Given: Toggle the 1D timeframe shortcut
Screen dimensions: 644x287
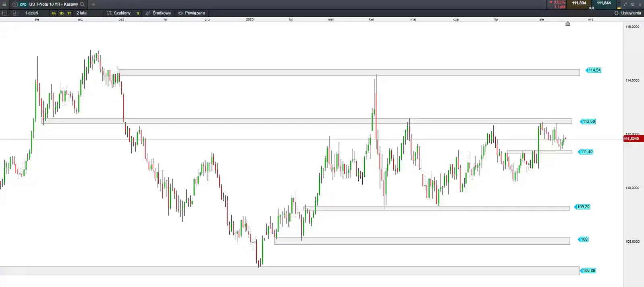Looking at the screenshot, I should (61, 13).
